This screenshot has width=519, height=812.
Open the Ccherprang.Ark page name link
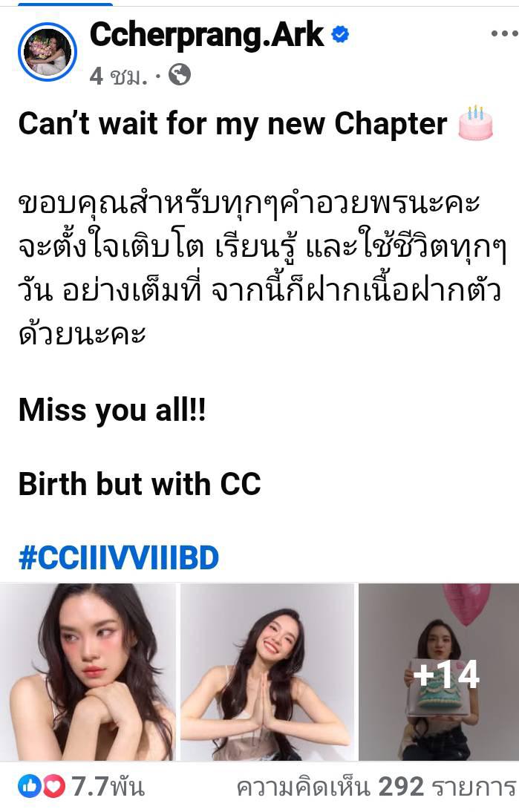206,35
